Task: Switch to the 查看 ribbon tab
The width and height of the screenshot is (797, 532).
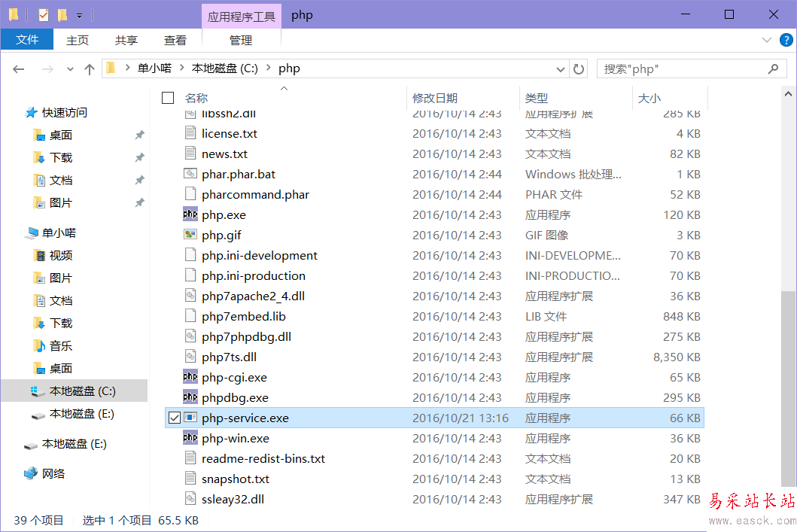Action: pos(175,40)
